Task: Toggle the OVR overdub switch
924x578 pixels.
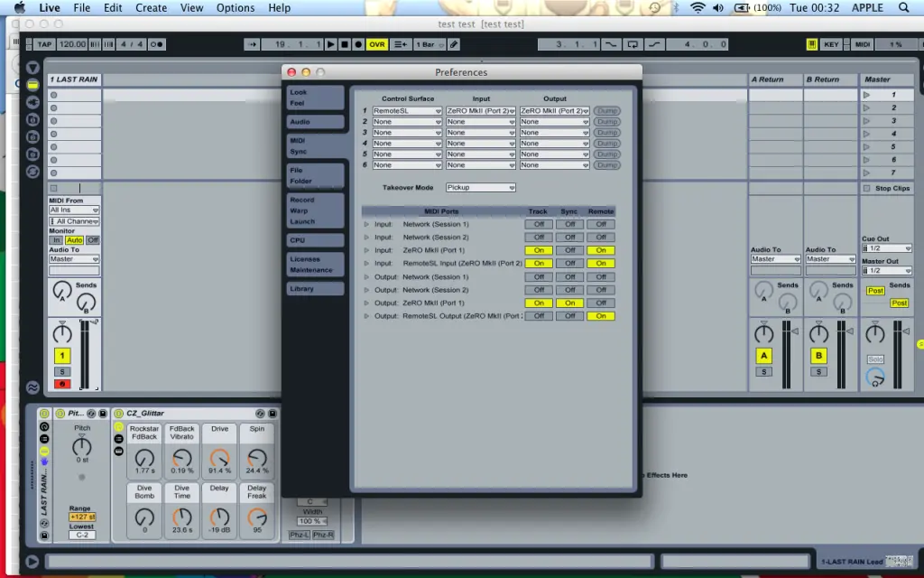Action: (376, 44)
